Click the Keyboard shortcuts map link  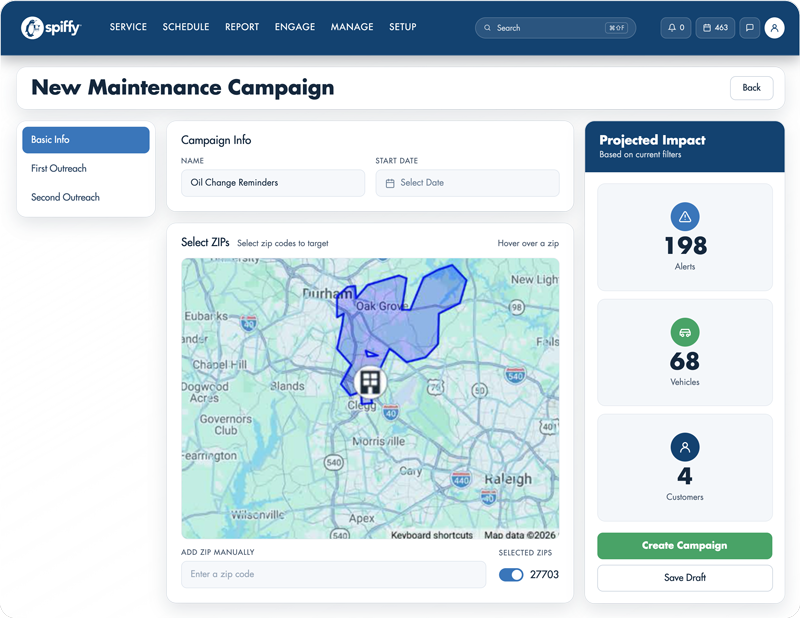pyautogui.click(x=432, y=535)
